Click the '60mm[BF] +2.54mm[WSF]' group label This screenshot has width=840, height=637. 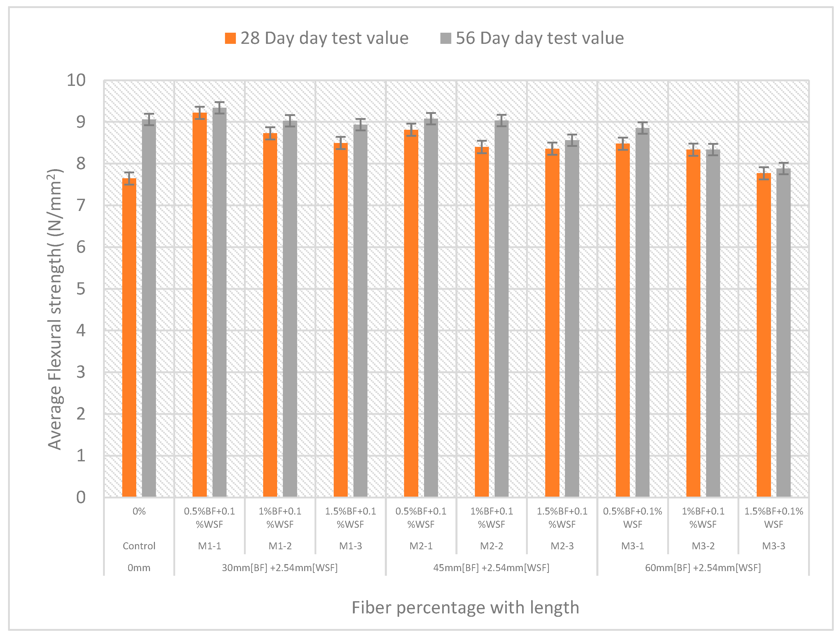coord(703,568)
